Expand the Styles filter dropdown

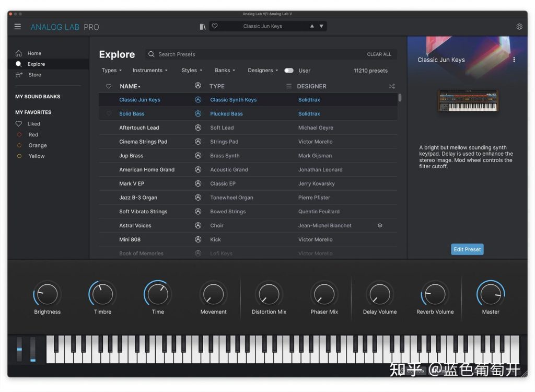tap(192, 71)
